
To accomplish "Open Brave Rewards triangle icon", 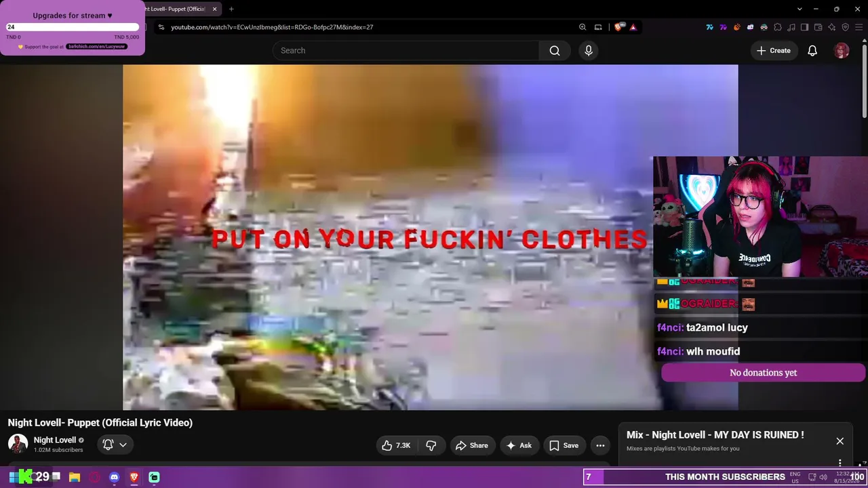I will 633,27.
